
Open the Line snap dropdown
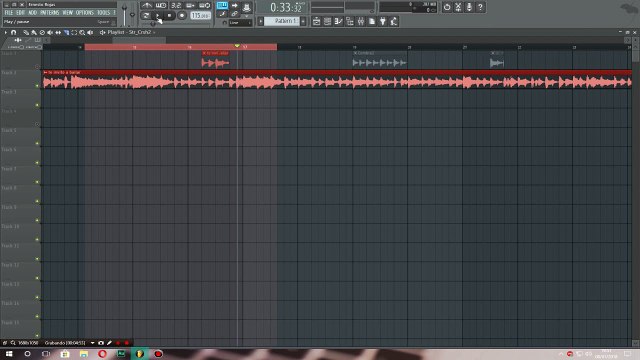click(240, 22)
